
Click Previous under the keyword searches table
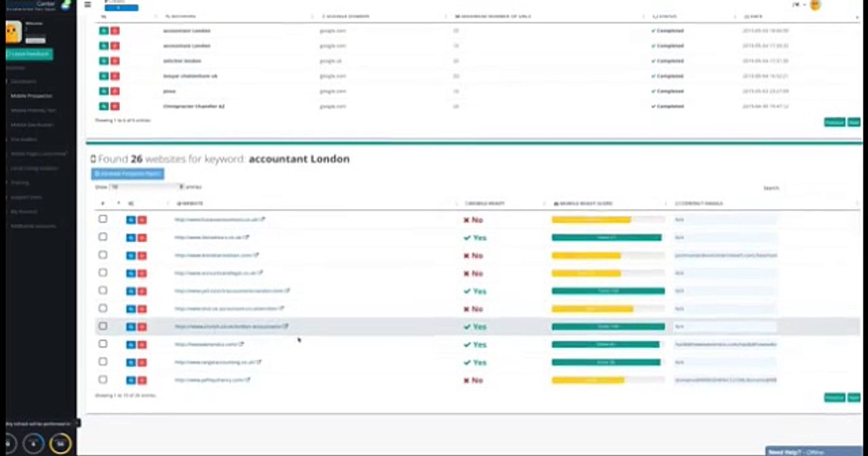click(834, 122)
